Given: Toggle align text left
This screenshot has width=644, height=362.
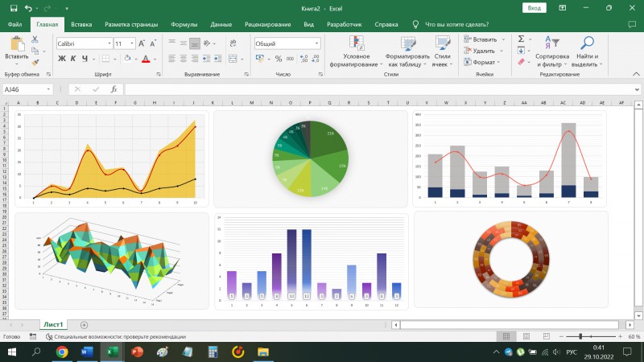Looking at the screenshot, I should coord(171,59).
